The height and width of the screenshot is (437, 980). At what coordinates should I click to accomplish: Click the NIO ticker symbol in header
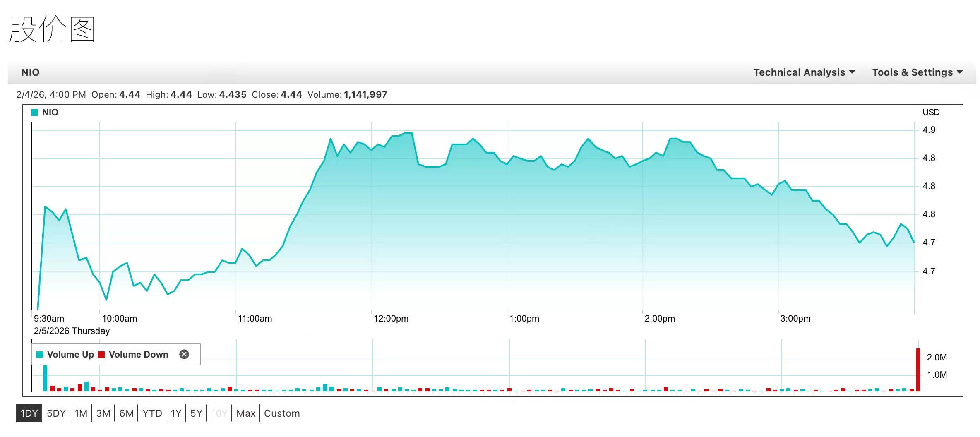point(30,72)
